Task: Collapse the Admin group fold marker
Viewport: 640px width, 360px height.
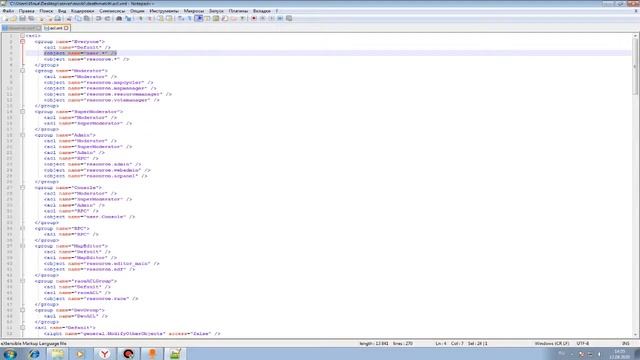Action: pyautogui.click(x=22, y=135)
